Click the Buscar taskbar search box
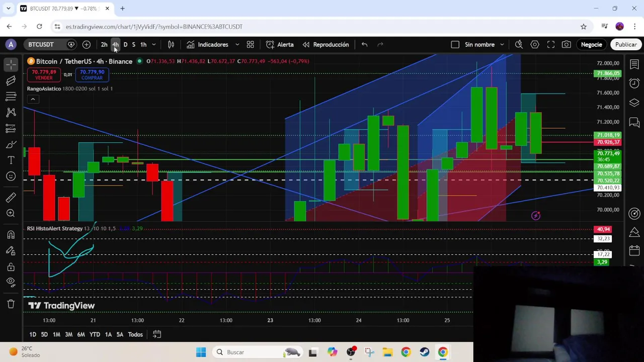644x362 pixels. pos(258,352)
